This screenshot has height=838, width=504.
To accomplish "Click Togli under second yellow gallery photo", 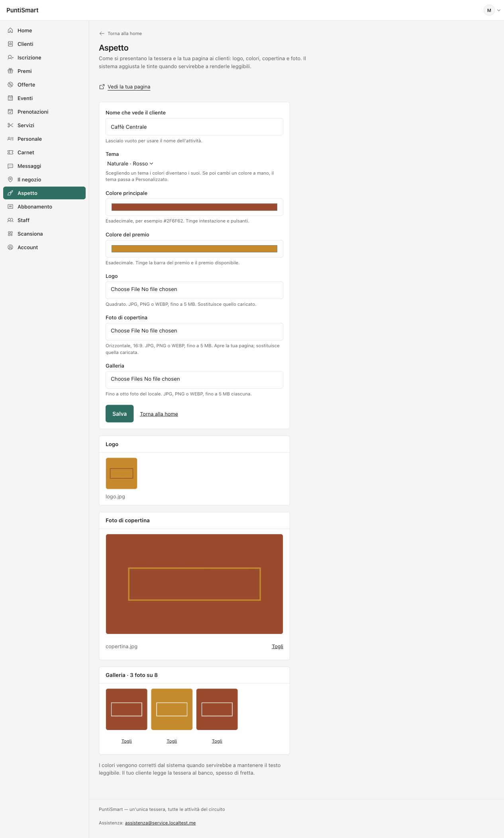I will pyautogui.click(x=172, y=741).
